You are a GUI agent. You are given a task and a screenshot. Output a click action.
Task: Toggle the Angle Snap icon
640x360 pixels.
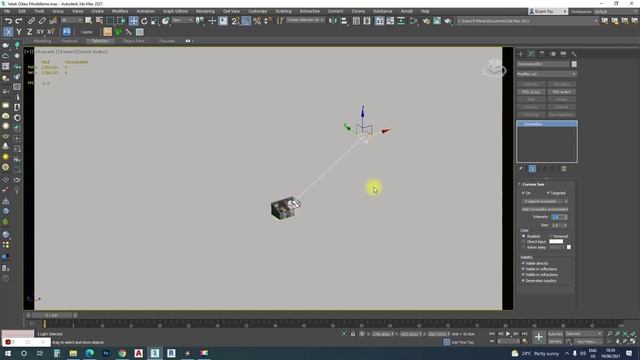click(246, 21)
